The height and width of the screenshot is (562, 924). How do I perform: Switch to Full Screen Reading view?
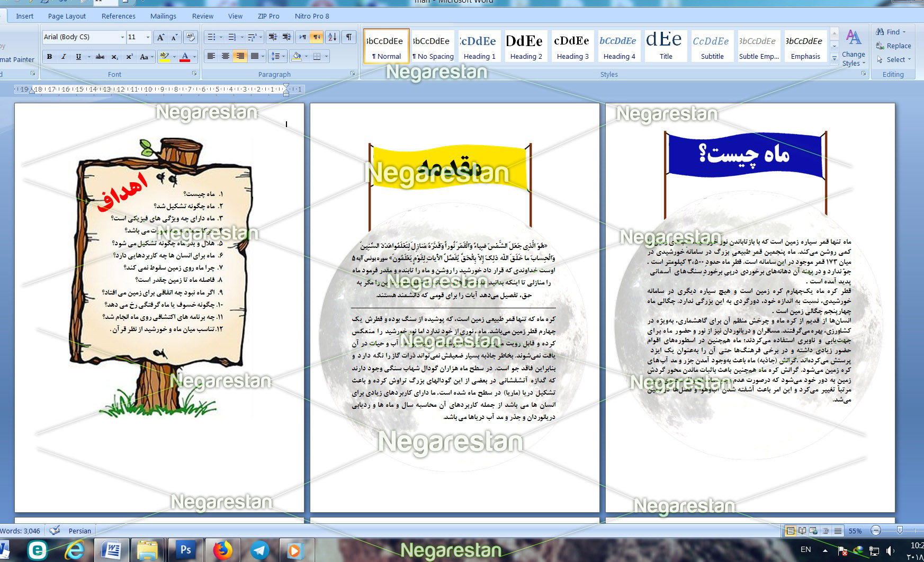(x=802, y=531)
